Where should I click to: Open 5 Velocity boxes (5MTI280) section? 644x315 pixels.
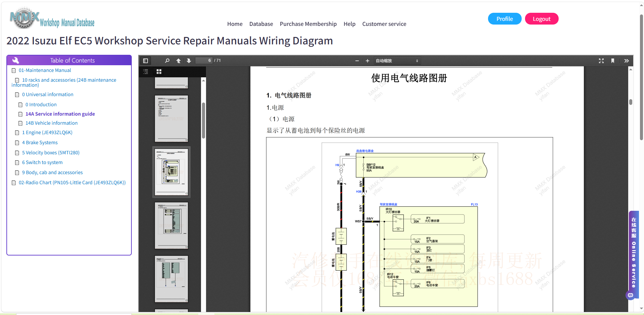(51, 153)
